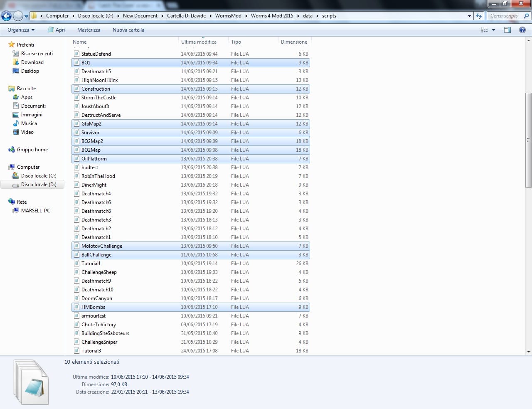Image resolution: width=532 pixels, height=409 pixels.
Task: Click the Back navigation arrow
Action: tap(7, 16)
